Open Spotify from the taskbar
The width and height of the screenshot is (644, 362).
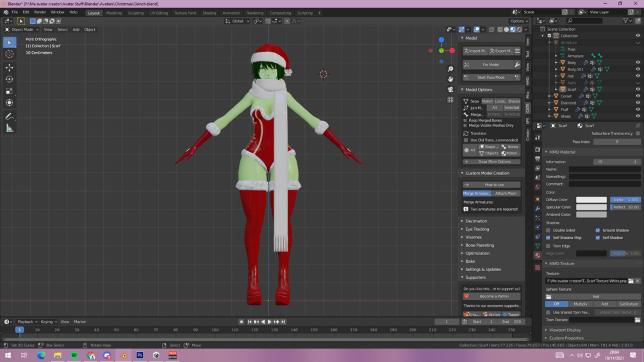click(74, 356)
